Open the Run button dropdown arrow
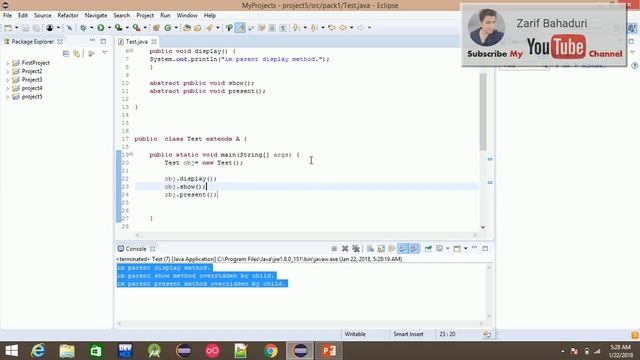640x360 pixels. click(x=109, y=28)
